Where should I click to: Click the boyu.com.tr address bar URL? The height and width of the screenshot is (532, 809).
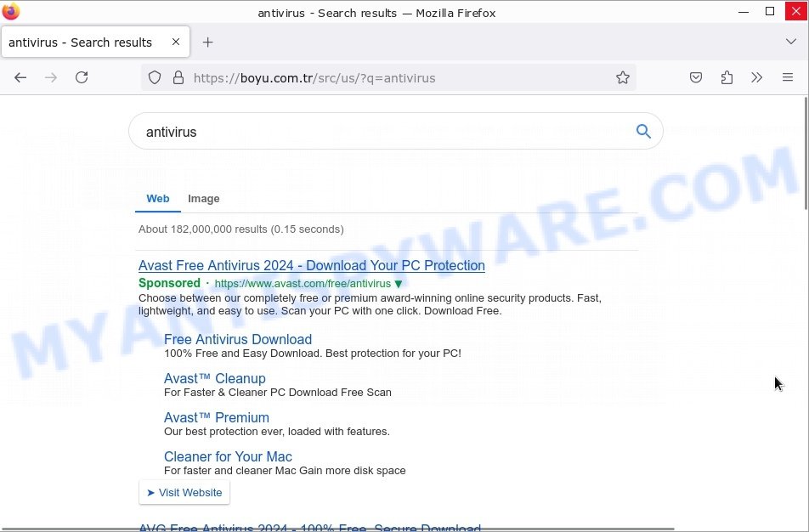tap(314, 78)
